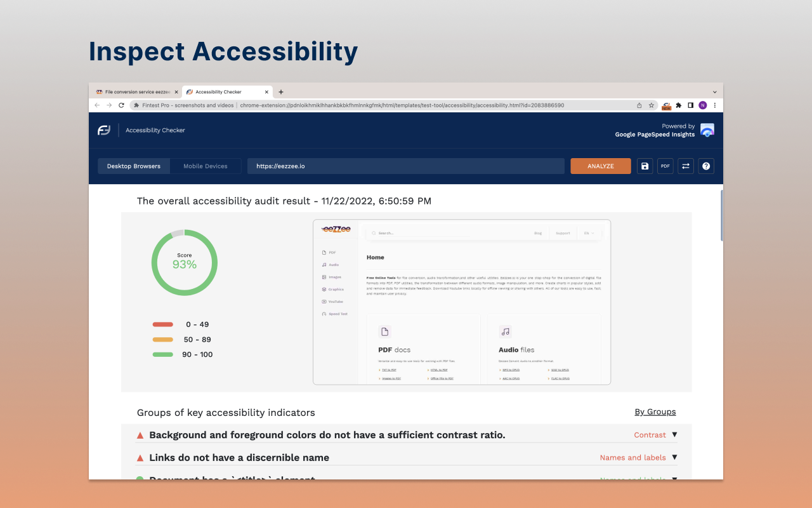Click the Google PageSpeed Insights logo
812x508 pixels.
point(707,130)
